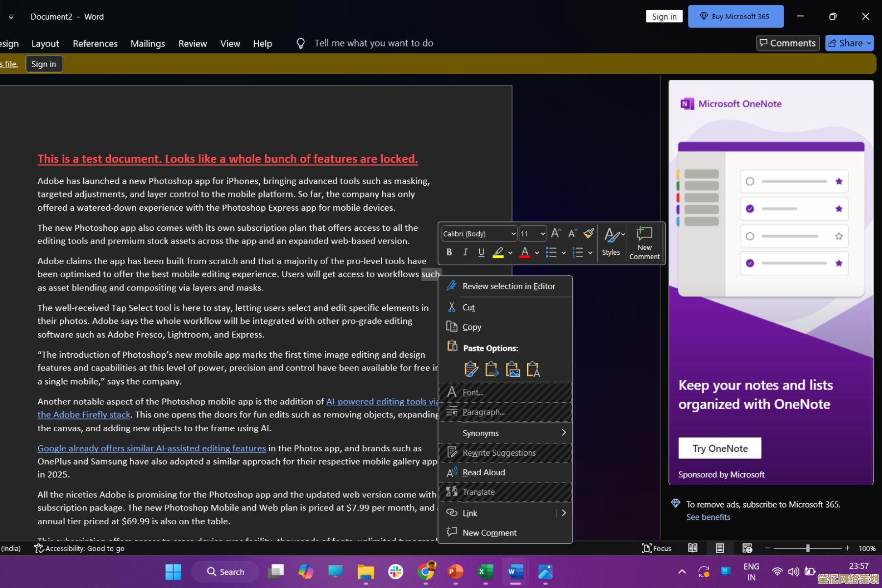The image size is (882, 588).
Task: Click the Shrink Font icon
Action: 572,233
